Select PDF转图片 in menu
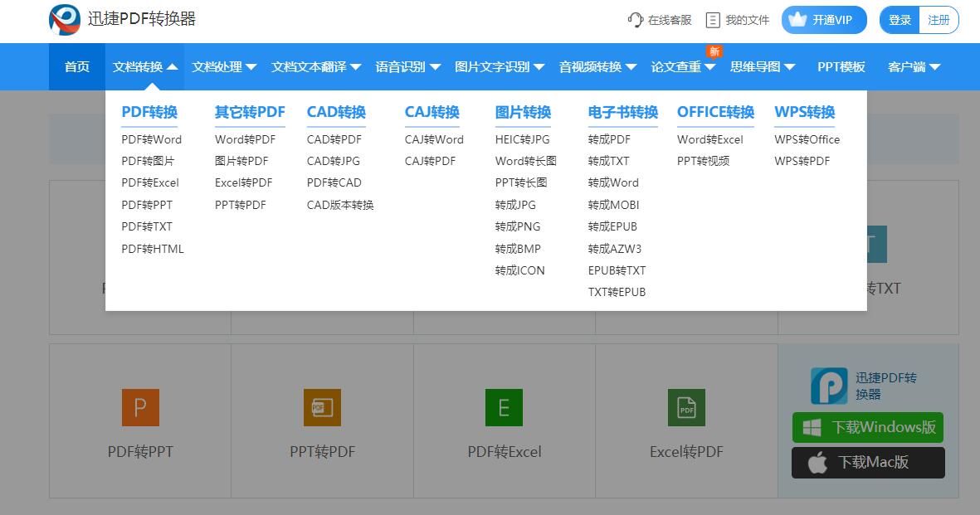The width and height of the screenshot is (980, 515). (x=148, y=161)
